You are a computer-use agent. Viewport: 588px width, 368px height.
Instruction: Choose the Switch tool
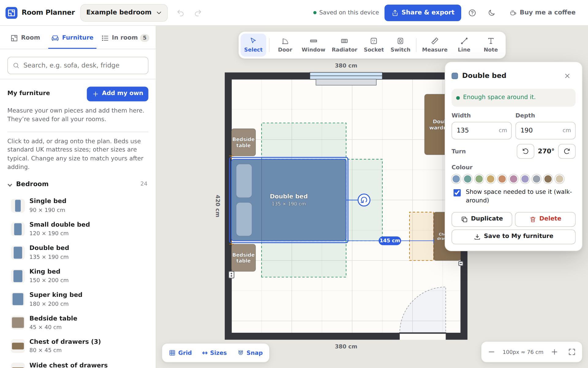(400, 45)
